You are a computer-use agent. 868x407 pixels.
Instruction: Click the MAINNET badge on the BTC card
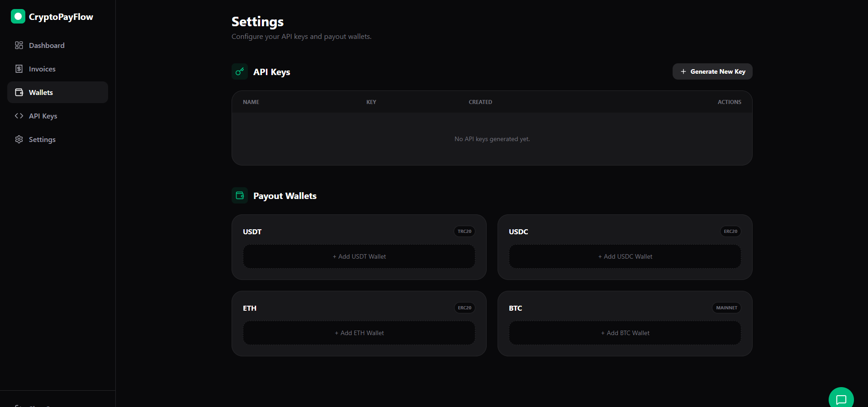click(726, 308)
